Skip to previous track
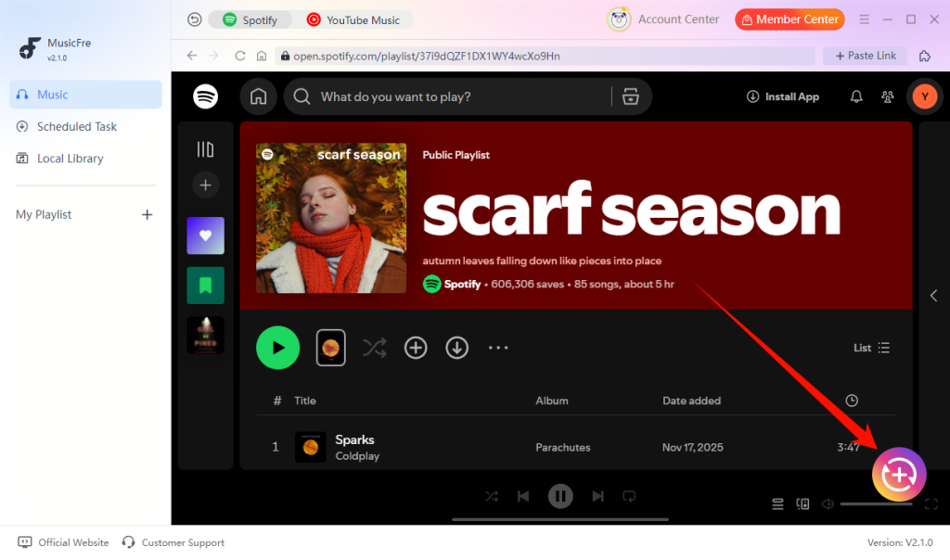The width and height of the screenshot is (950, 560). 523,496
